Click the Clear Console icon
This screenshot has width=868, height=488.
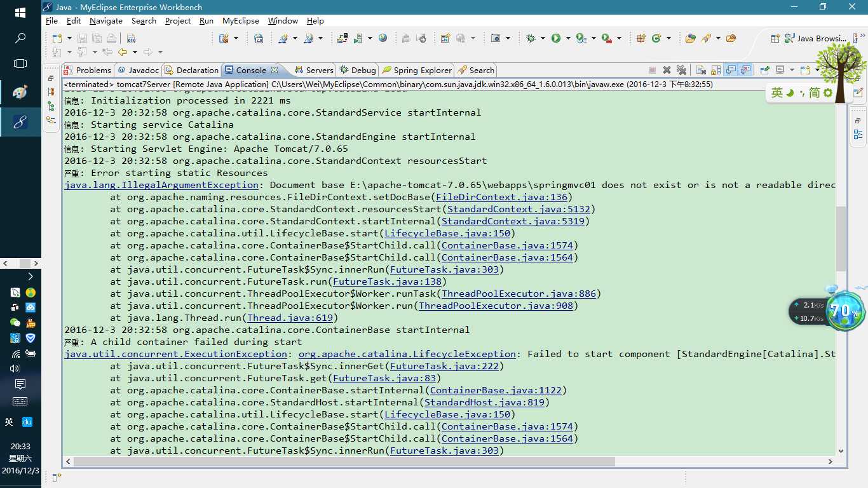tap(702, 70)
